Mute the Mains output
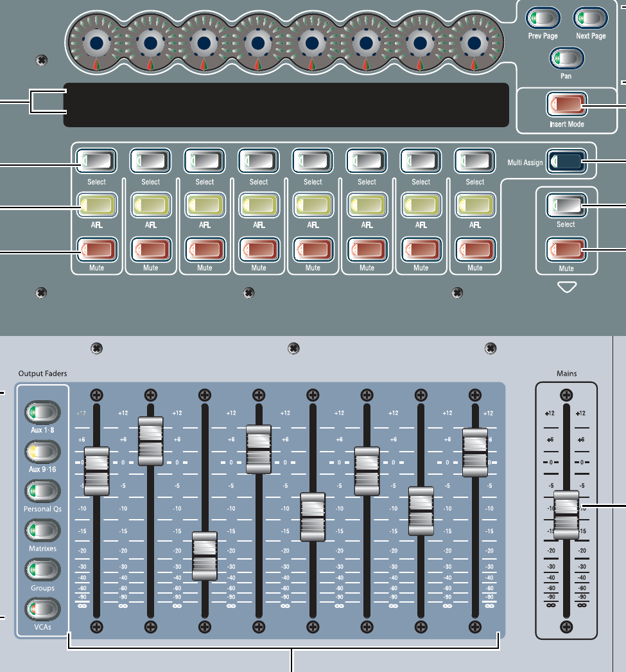 566,250
